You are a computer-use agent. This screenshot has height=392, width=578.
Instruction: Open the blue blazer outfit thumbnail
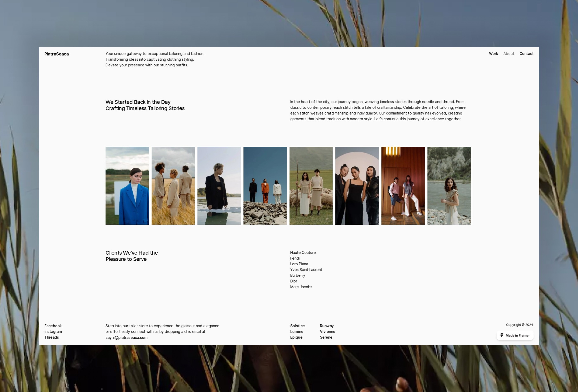click(127, 185)
